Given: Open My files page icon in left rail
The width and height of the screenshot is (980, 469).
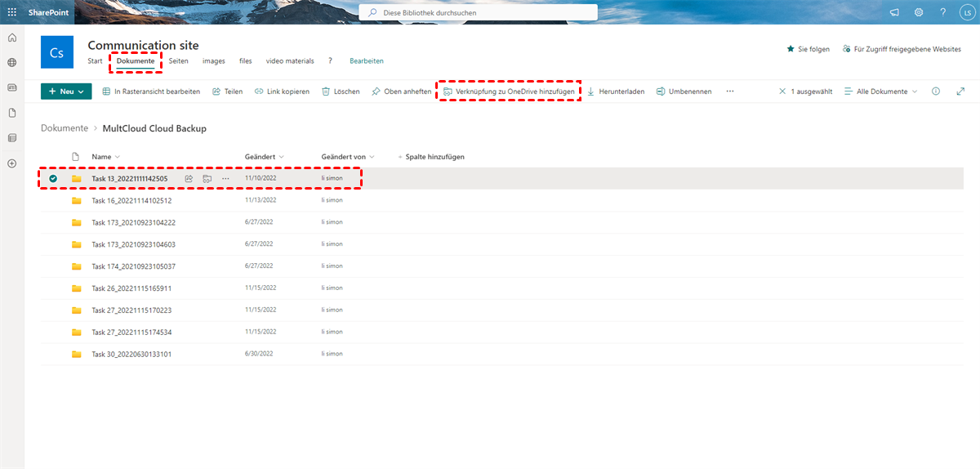Looking at the screenshot, I should coord(11,113).
